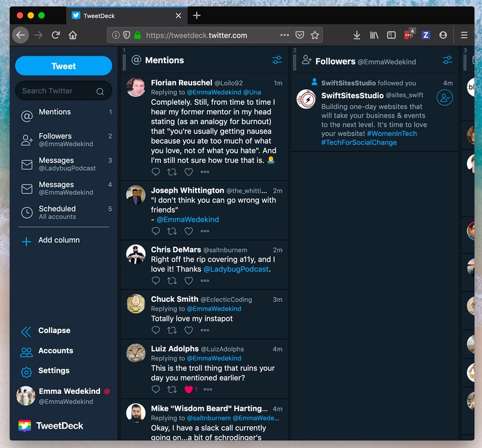
Task: Open Mentions column filter options
Action: [x=277, y=60]
